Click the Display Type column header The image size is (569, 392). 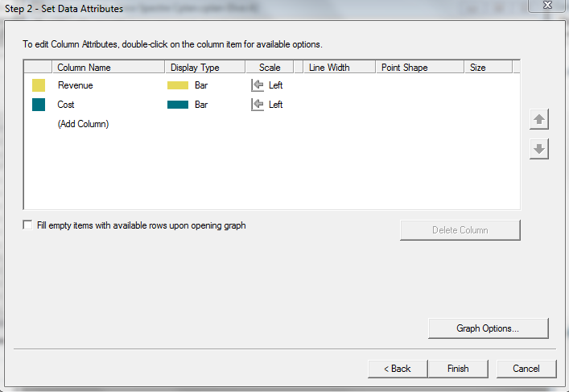click(x=205, y=68)
